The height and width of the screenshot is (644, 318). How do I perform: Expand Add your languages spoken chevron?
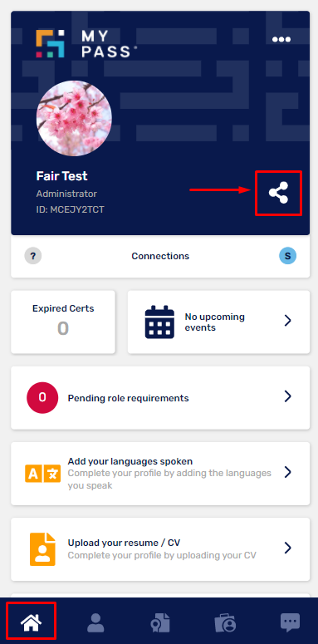(287, 472)
